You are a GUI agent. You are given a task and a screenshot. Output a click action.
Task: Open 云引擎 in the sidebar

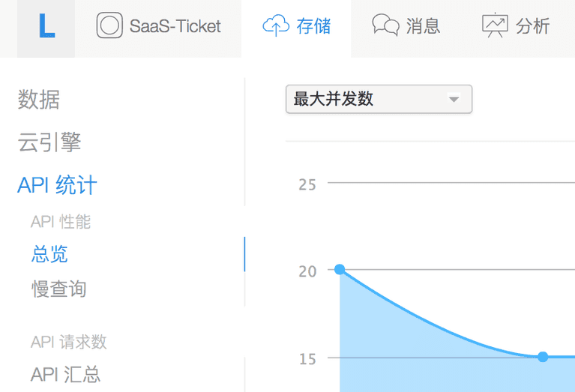[49, 142]
